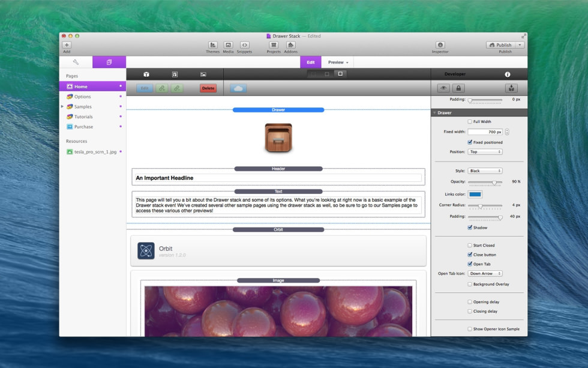Select the Tutorials page in sidebar
The width and height of the screenshot is (588, 368).
(x=92, y=116)
